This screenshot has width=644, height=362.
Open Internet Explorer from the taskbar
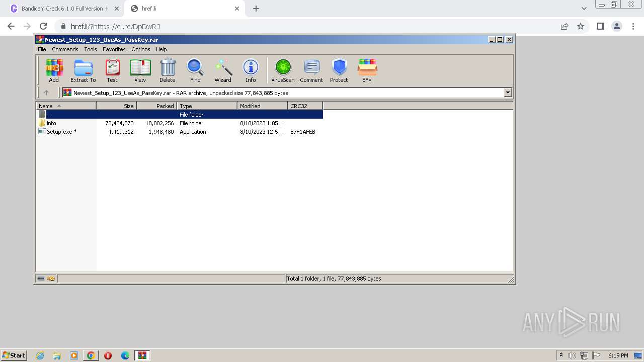click(x=40, y=355)
